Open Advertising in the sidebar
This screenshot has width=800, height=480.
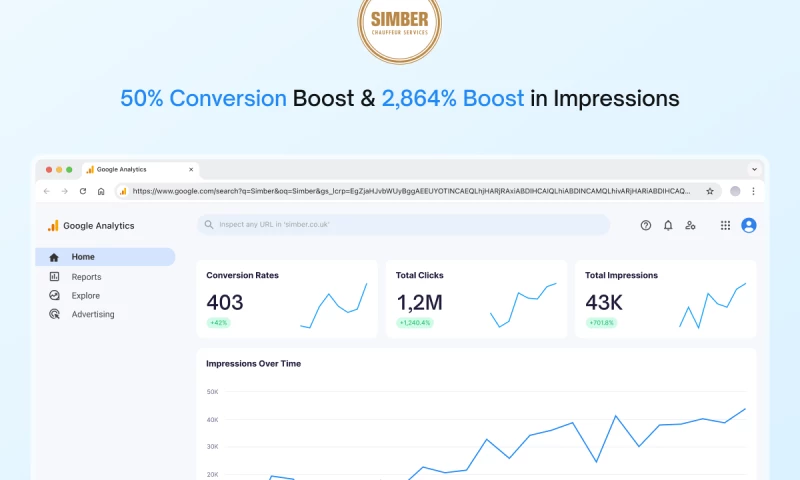[93, 314]
